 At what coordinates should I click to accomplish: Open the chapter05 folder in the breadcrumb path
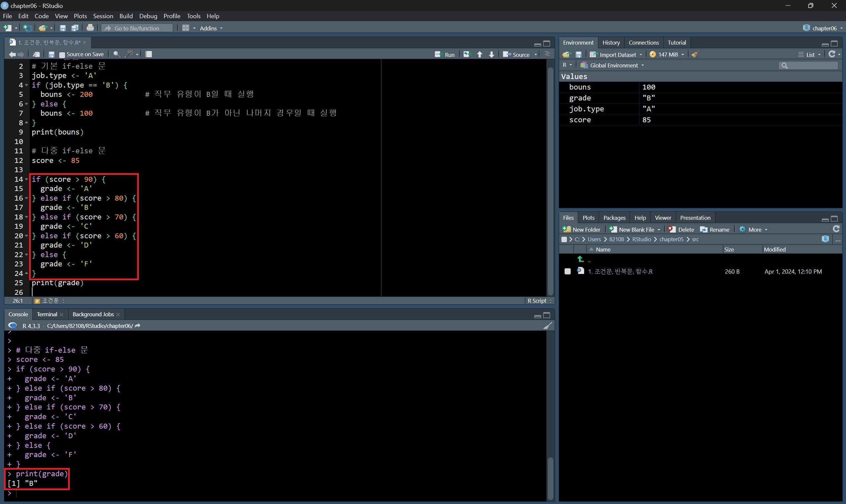coord(671,239)
